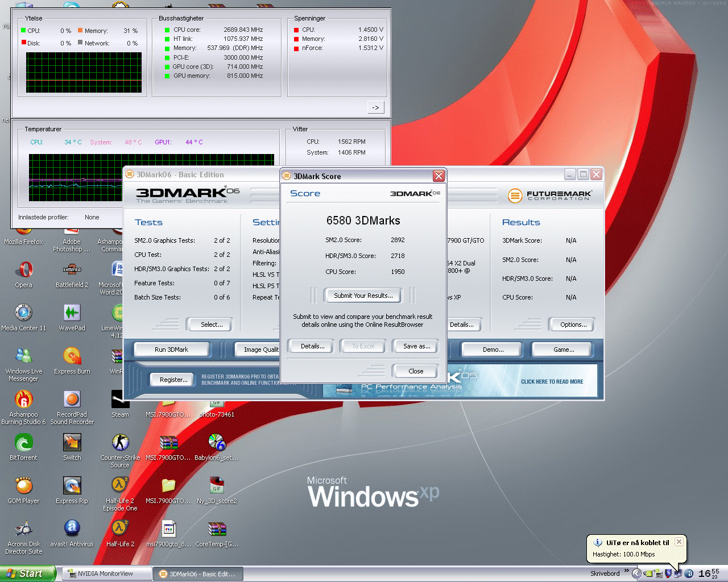Viewport: 728px width, 582px height.
Task: Click the CPU fan speed 1562 RPM
Action: [351, 142]
